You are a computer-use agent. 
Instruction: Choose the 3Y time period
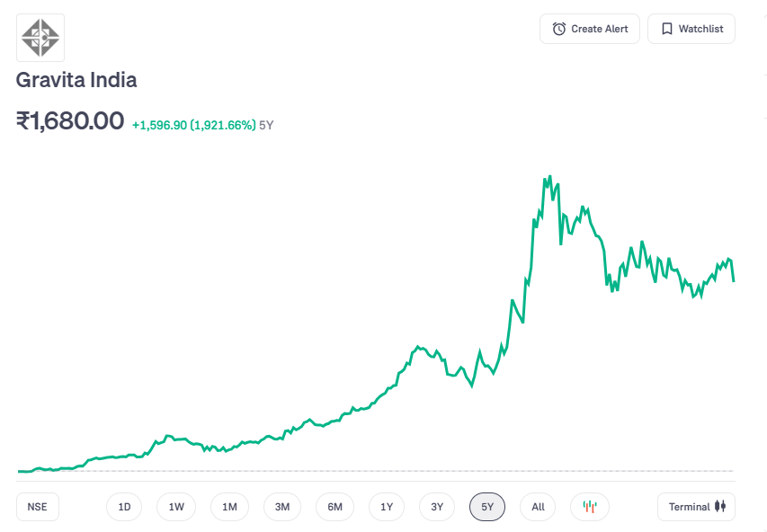tap(437, 507)
